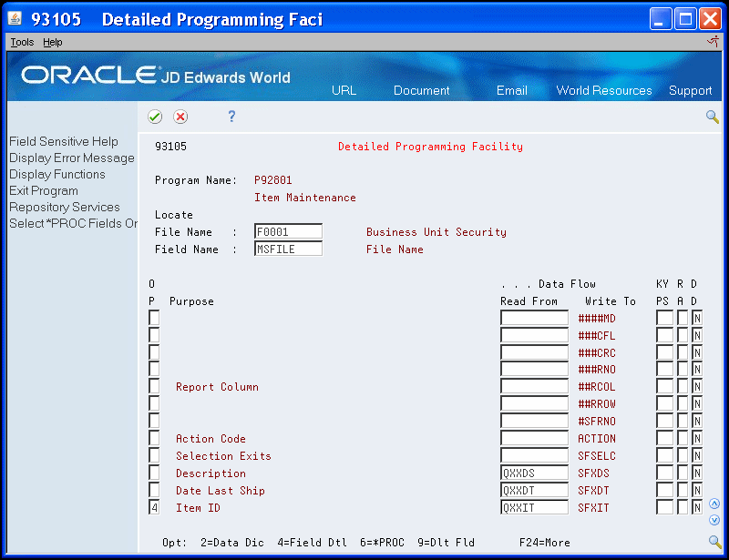Click KY PS field for ####MD row

(665, 318)
